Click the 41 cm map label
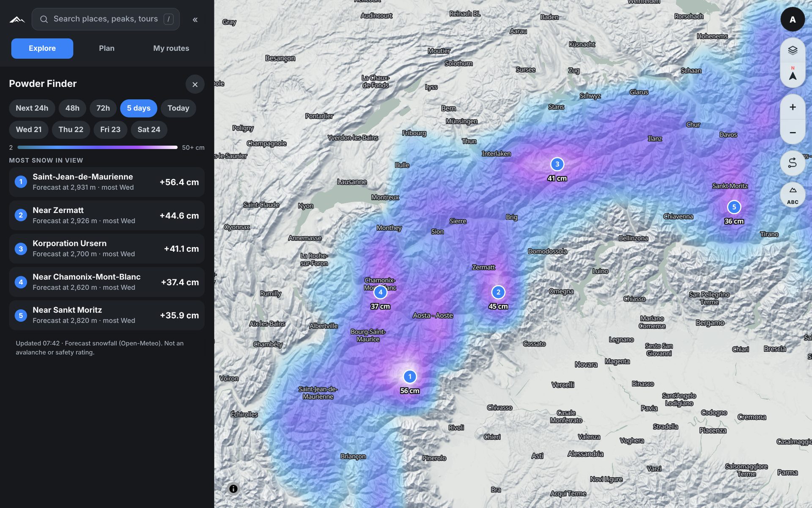The width and height of the screenshot is (812, 508). pos(557,179)
